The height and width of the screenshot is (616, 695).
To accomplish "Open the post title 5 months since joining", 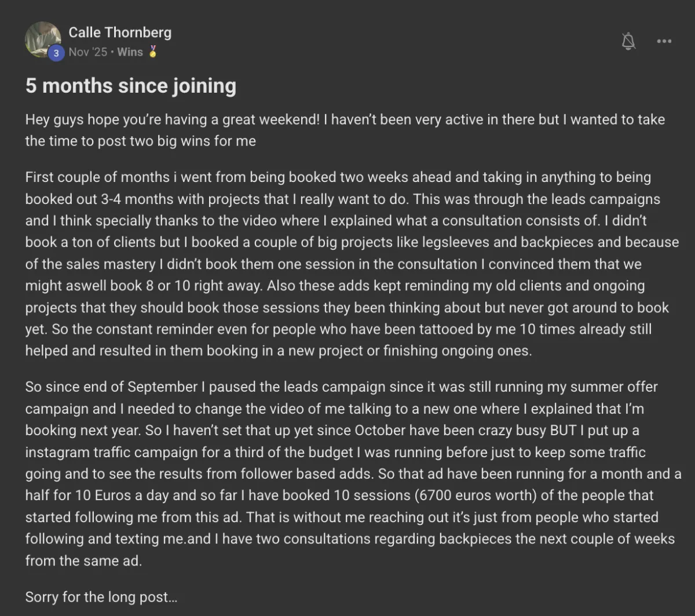I will pyautogui.click(x=131, y=86).
